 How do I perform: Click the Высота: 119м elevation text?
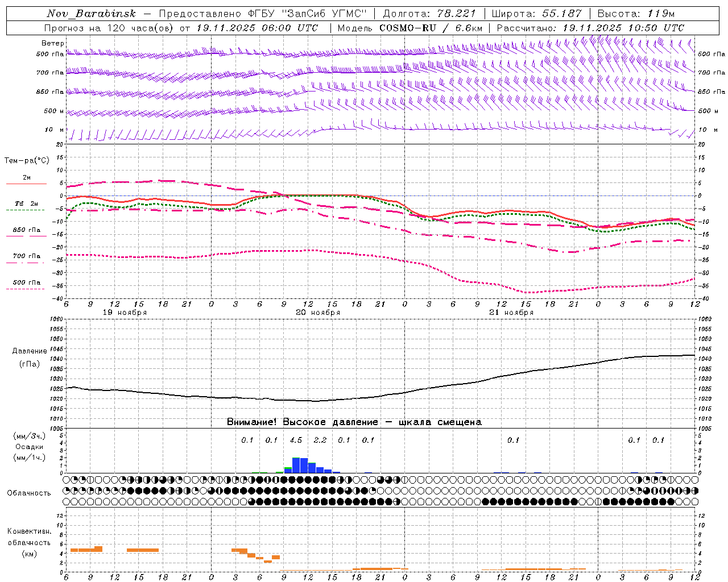(x=636, y=14)
